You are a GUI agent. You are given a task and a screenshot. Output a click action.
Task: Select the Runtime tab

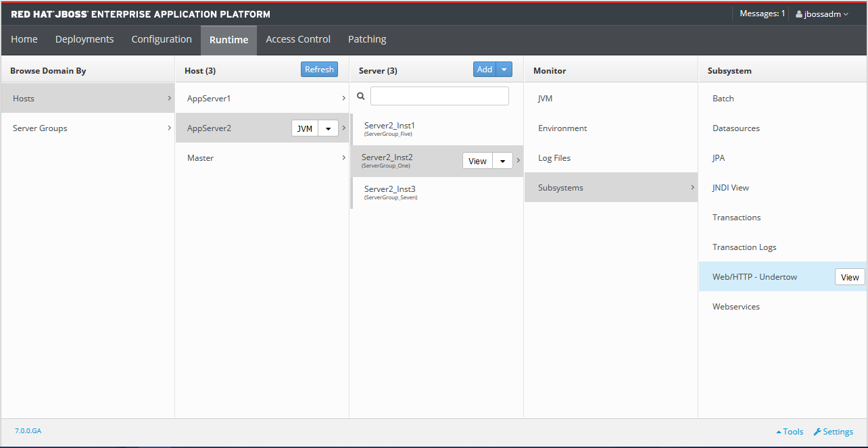pos(228,41)
